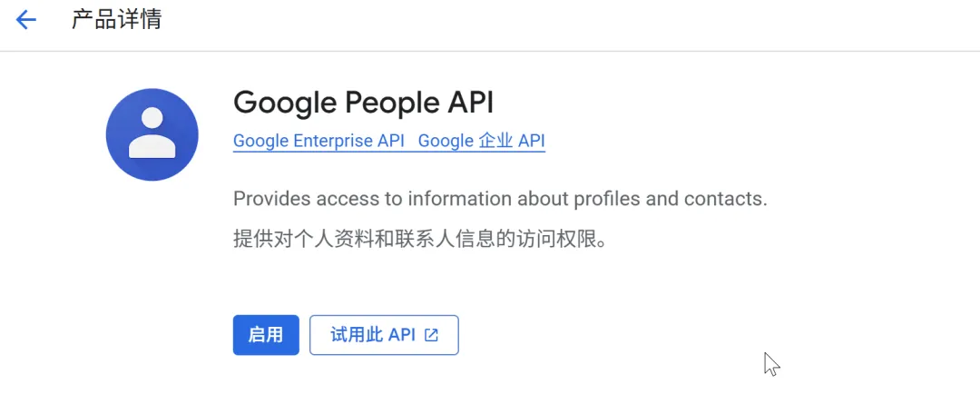Open the try-API popout arrow icon
980x404 pixels.
432,335
